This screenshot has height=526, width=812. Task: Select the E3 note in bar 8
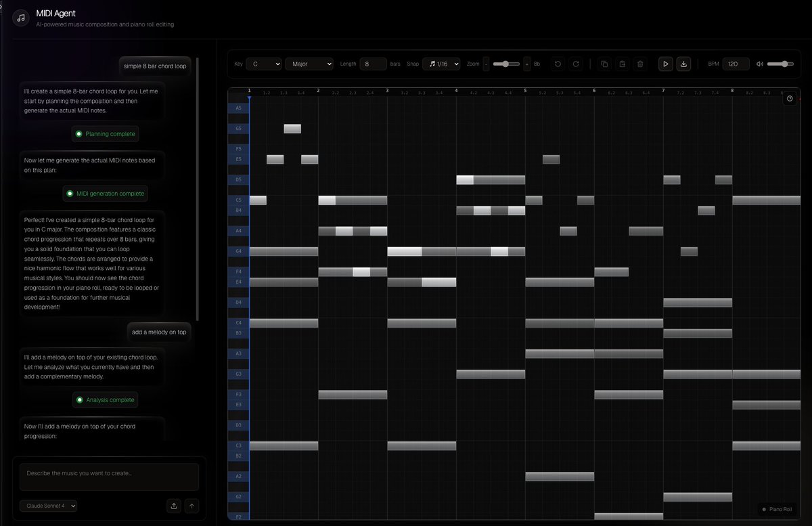point(767,405)
